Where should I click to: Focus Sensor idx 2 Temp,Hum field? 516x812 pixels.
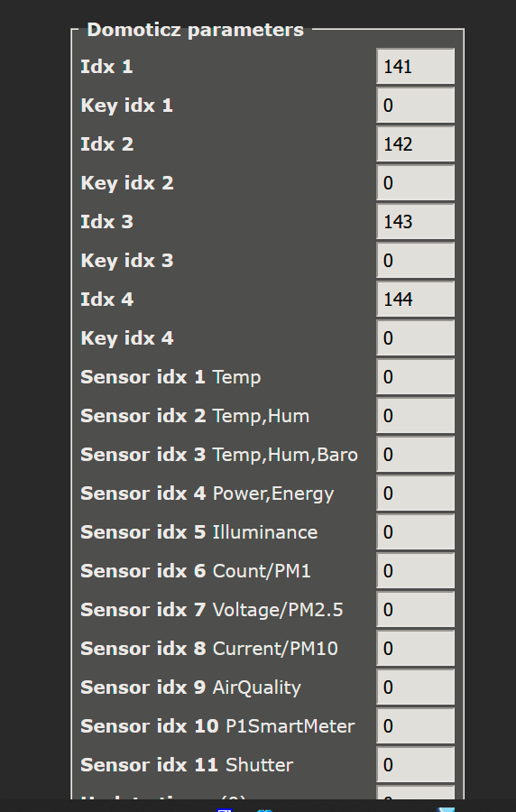pyautogui.click(x=416, y=416)
